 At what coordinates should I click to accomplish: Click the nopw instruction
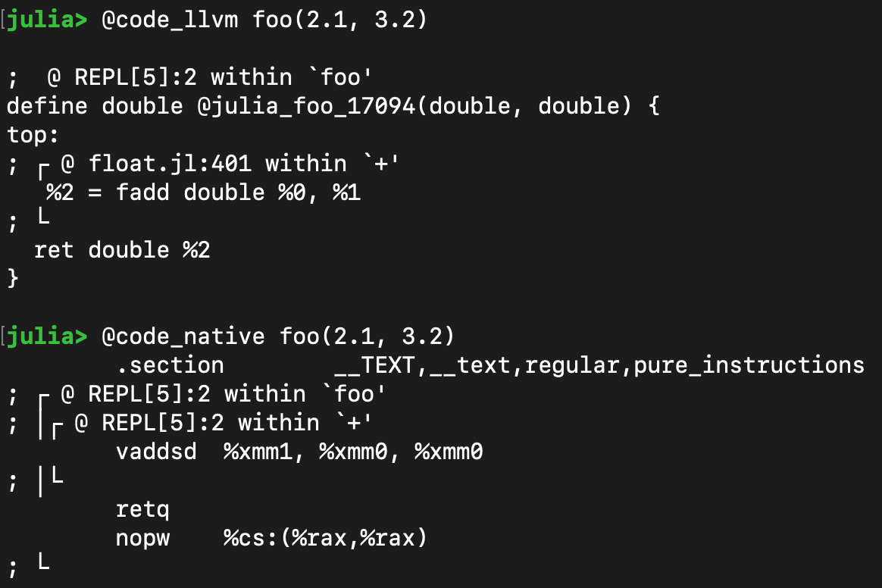(x=142, y=538)
